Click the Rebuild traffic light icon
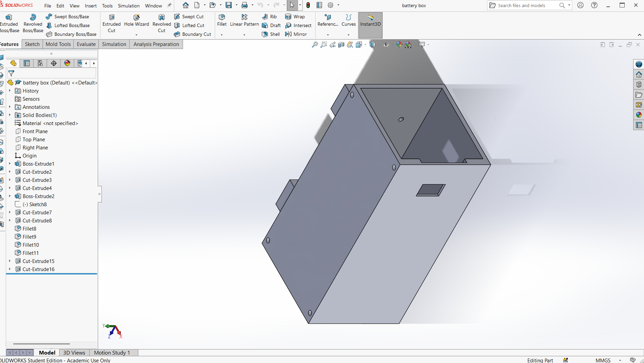 click(x=308, y=5)
